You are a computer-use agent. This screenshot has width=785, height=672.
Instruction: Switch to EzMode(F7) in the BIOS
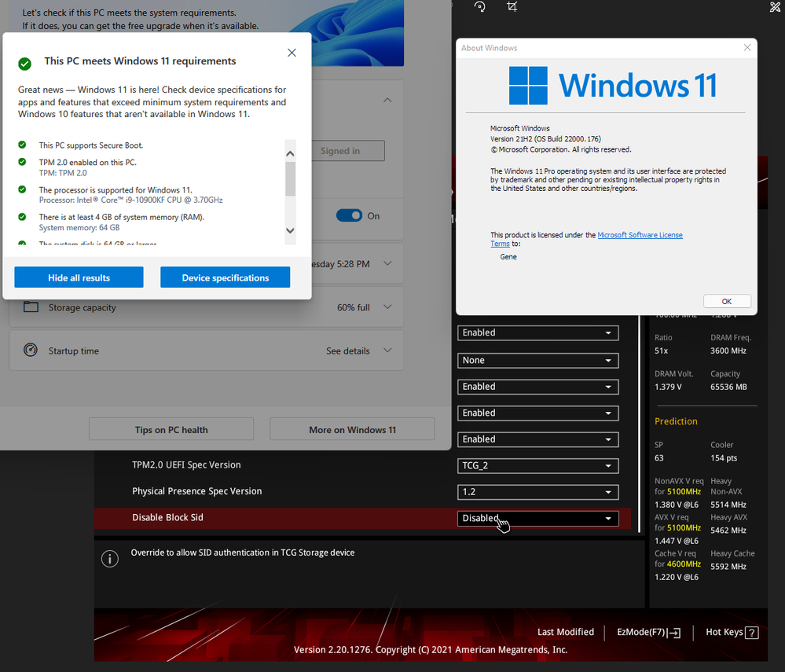[x=648, y=632]
